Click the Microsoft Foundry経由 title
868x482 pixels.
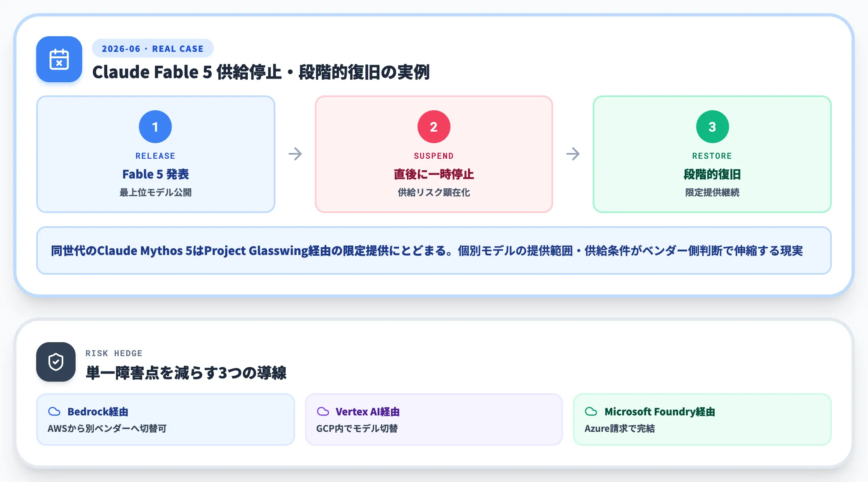(x=660, y=412)
